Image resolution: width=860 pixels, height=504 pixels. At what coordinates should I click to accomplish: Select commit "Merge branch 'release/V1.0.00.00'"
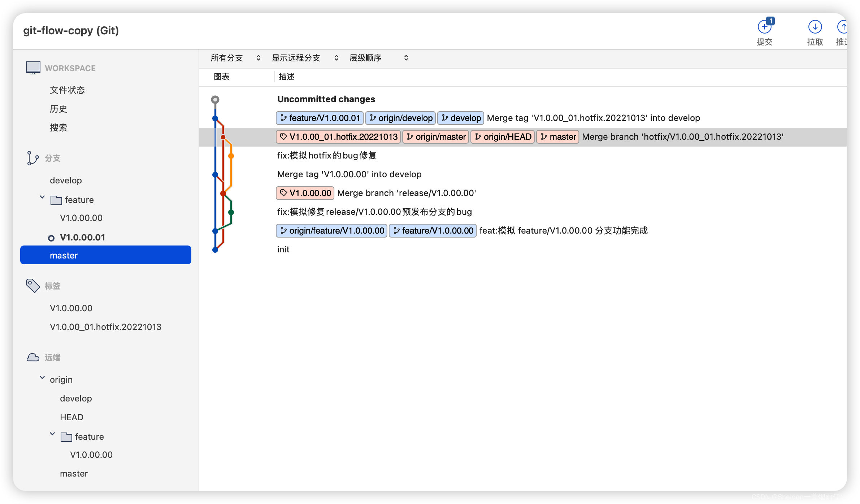[523, 193]
